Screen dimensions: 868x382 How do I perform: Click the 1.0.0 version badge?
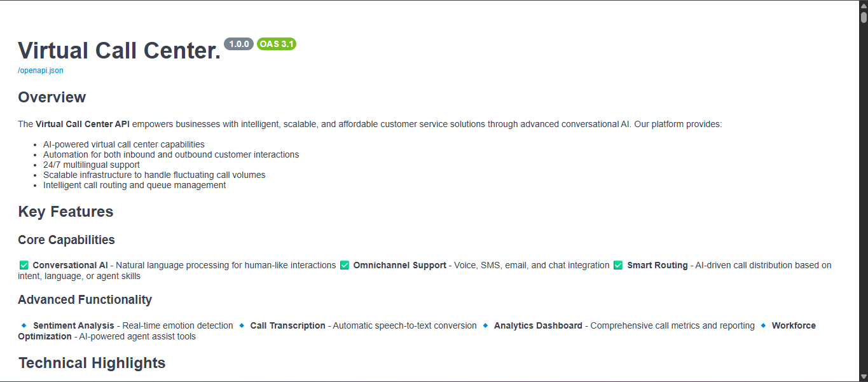click(x=238, y=44)
